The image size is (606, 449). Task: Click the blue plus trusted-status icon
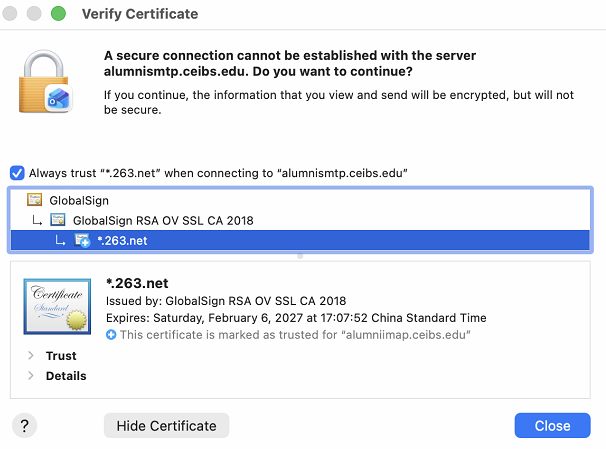(111, 335)
